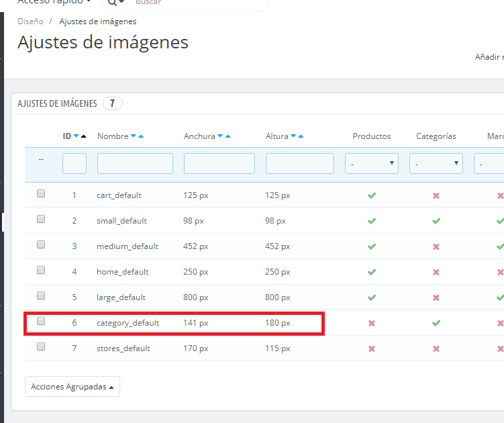Open Acciones Agrupadas bulk actions menu

click(72, 386)
